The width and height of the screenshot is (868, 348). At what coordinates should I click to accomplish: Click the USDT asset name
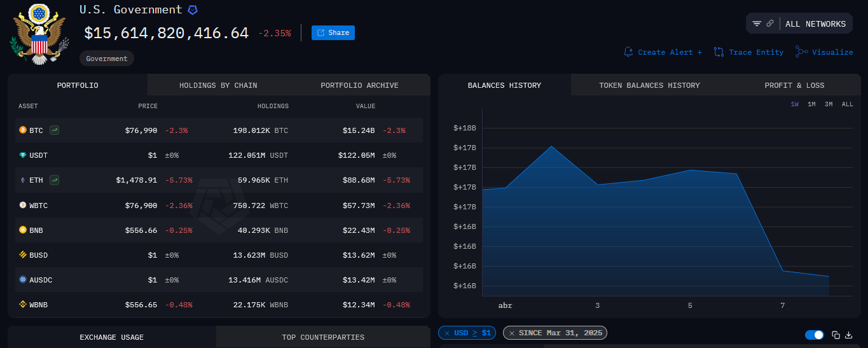38,155
